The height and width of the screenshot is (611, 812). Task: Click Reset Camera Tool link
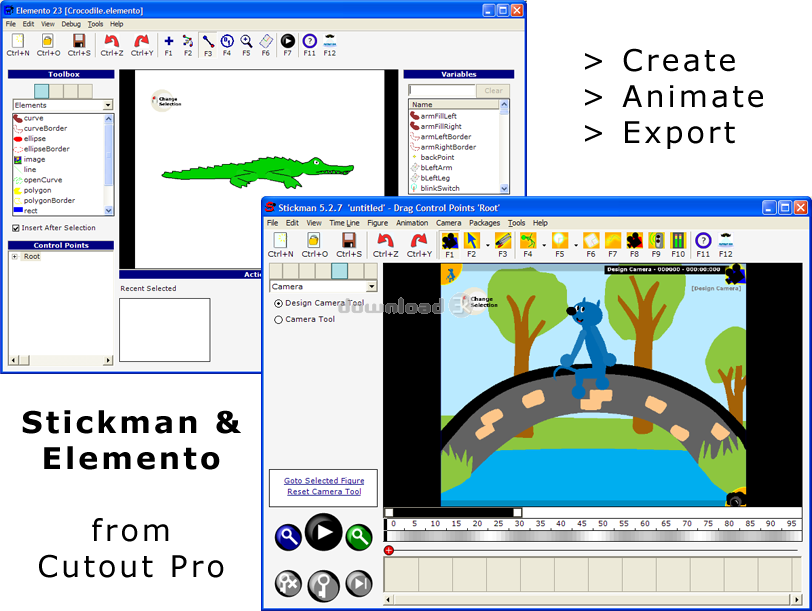coord(324,491)
